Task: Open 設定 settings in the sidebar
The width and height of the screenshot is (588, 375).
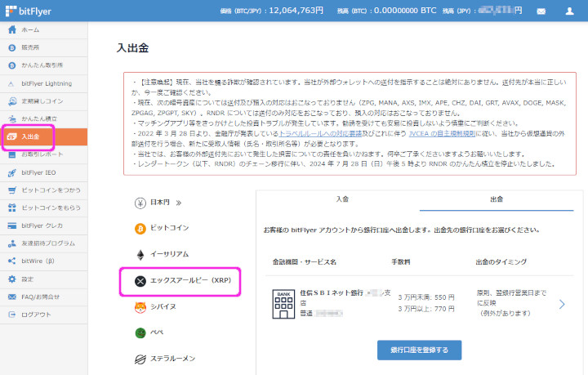Action: 29,279
